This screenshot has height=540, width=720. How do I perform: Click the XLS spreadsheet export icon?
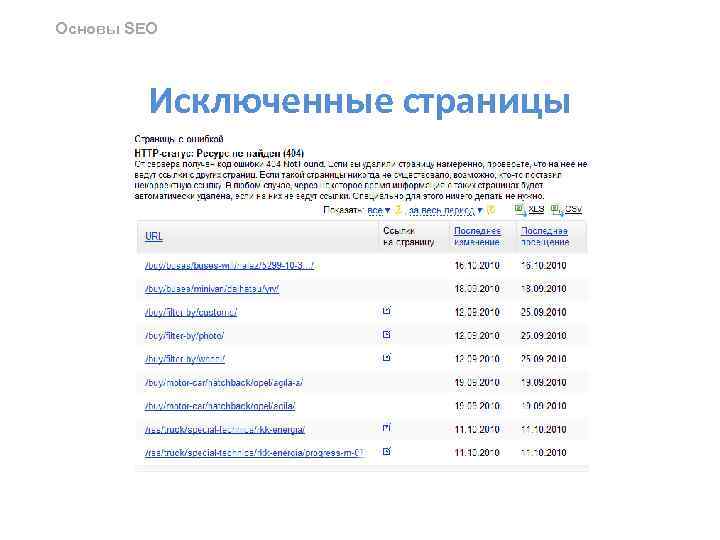(520, 210)
